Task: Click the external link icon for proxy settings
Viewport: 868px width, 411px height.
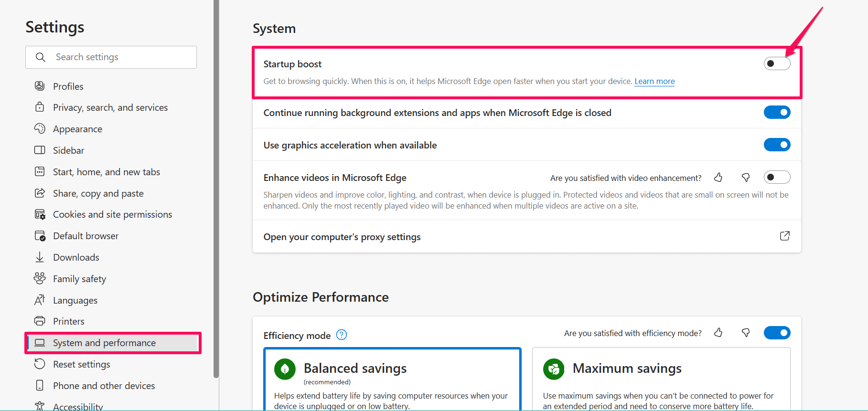Action: click(x=784, y=236)
